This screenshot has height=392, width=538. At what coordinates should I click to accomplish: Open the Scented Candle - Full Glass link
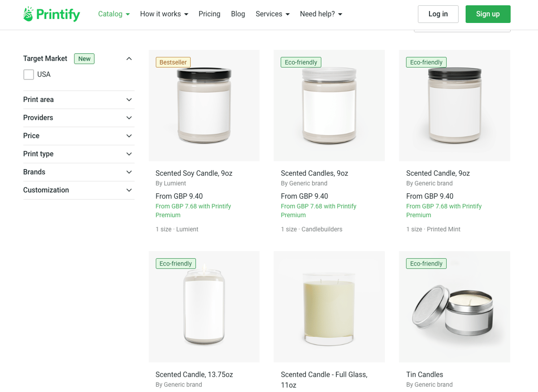click(324, 379)
